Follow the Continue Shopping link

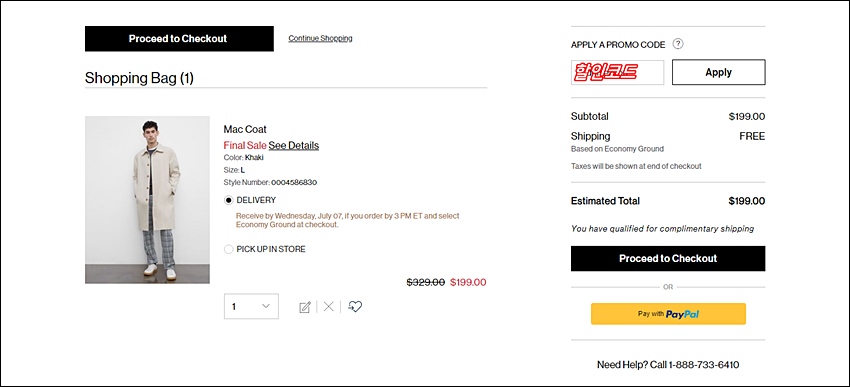pos(320,38)
